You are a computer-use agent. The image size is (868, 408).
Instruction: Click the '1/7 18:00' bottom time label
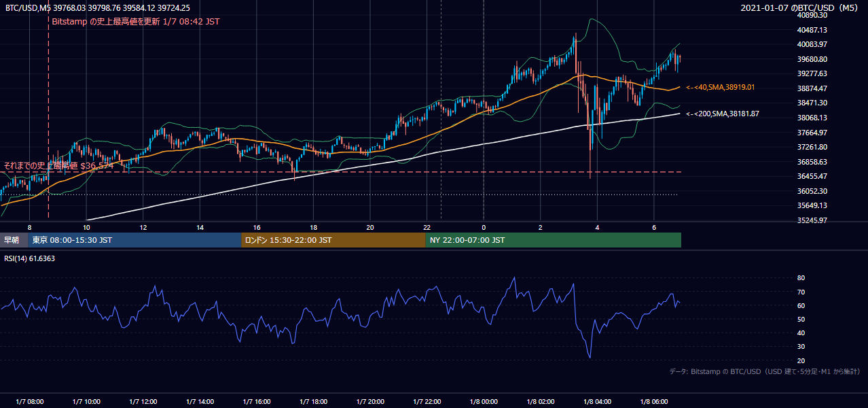[x=313, y=401]
